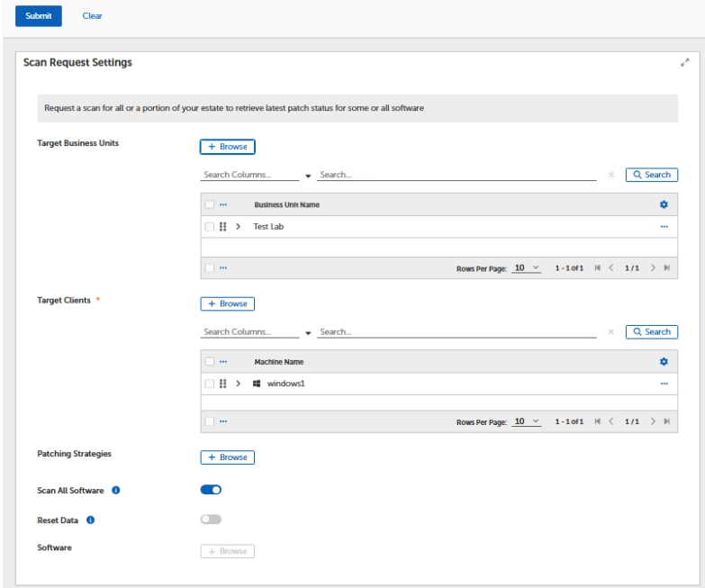Open Search Columns dropdown in Target Clients
The width and height of the screenshot is (705, 588).
[x=257, y=332]
